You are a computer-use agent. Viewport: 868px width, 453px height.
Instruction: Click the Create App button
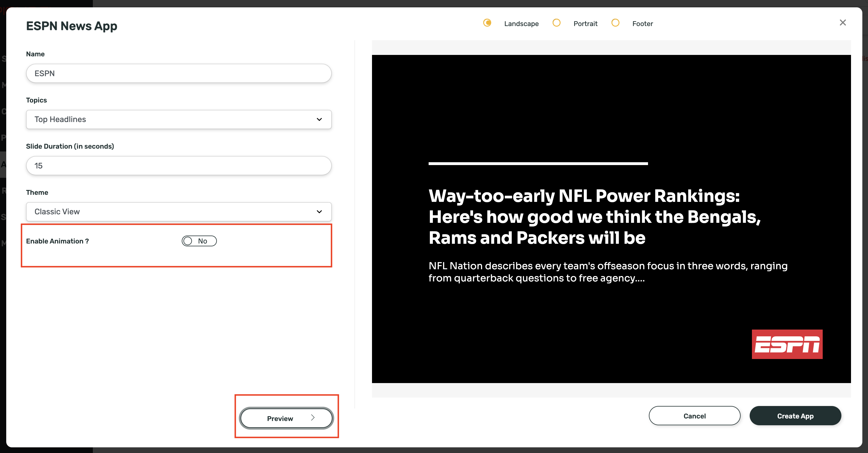point(795,416)
